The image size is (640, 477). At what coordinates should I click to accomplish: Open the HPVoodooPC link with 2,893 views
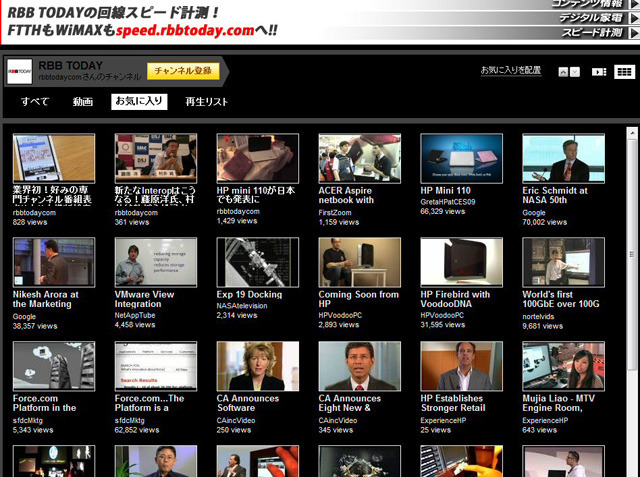[x=340, y=315]
